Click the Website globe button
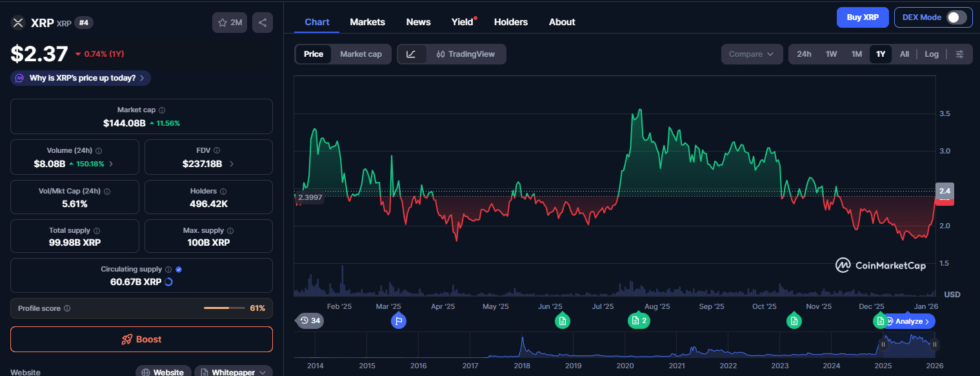The image size is (980, 376). (x=163, y=371)
